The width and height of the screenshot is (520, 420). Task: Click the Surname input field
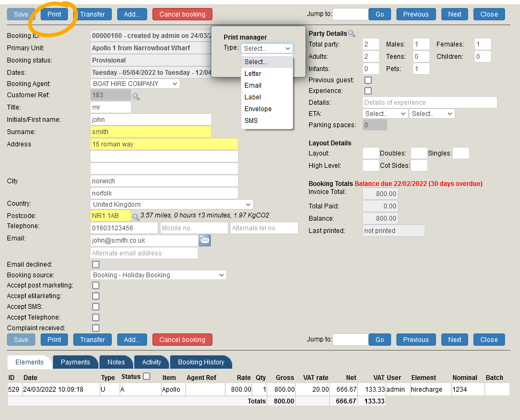coord(151,132)
